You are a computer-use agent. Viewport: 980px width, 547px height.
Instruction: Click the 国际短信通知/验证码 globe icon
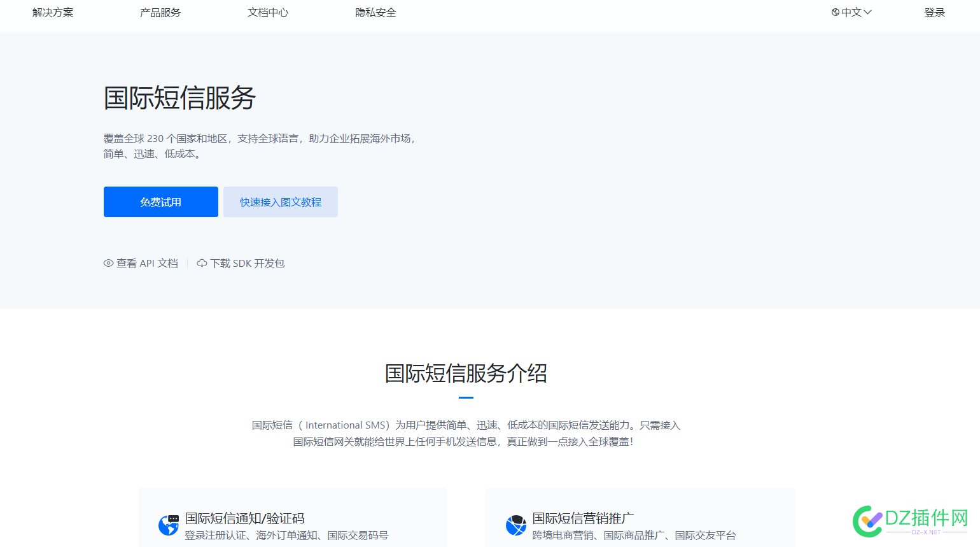coord(169,525)
